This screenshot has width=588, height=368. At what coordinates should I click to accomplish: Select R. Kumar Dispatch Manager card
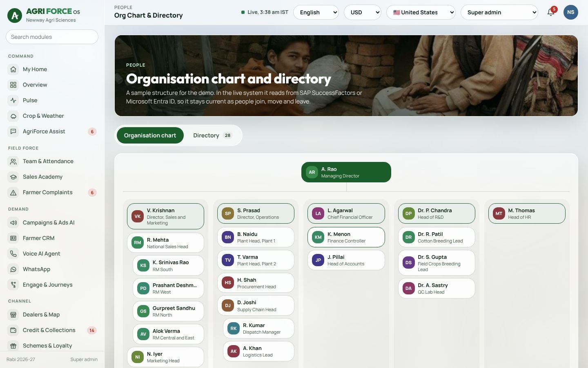click(258, 328)
